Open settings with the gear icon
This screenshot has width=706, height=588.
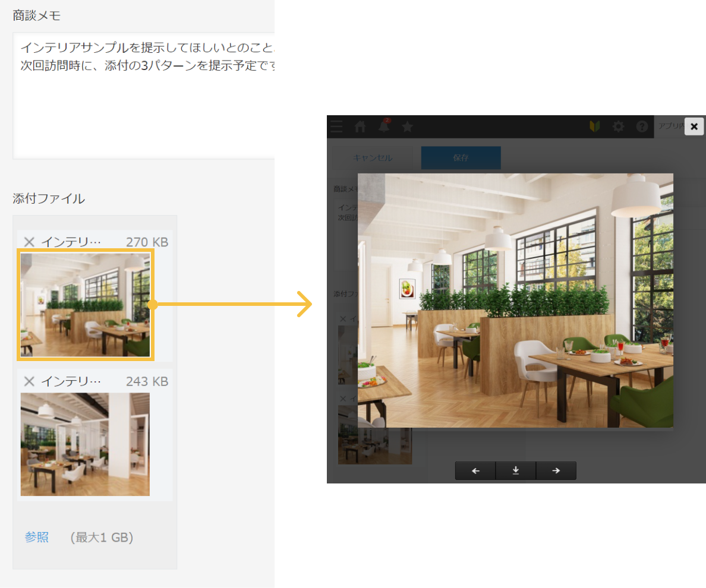click(x=619, y=127)
